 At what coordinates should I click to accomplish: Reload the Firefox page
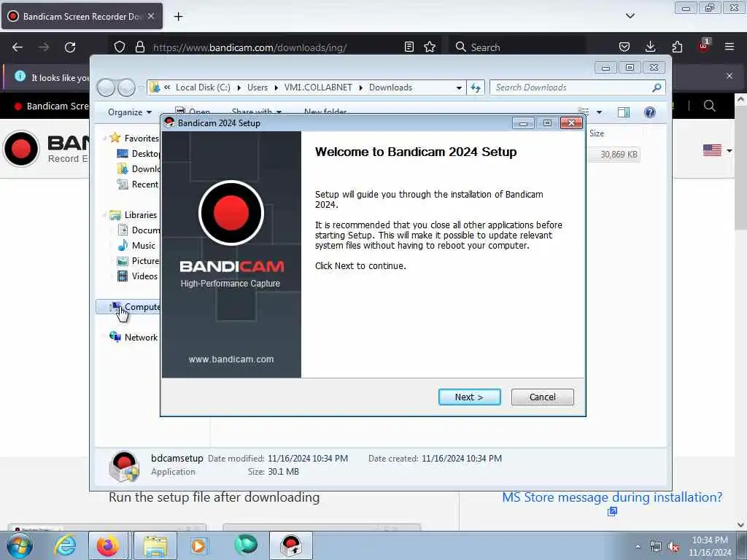[x=70, y=47]
